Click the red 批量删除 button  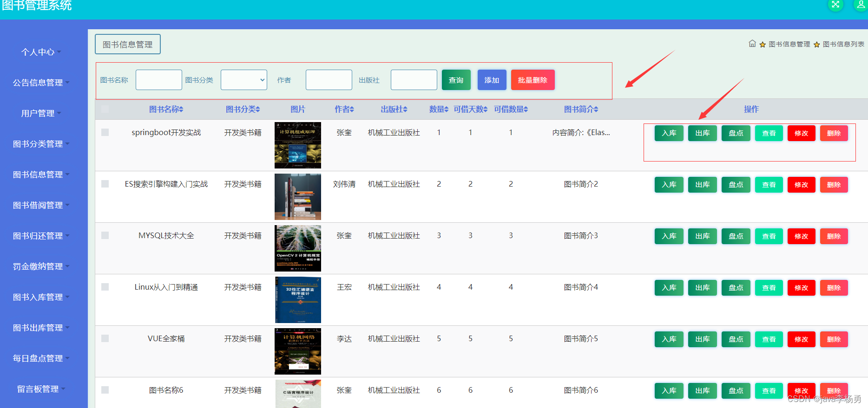click(533, 80)
